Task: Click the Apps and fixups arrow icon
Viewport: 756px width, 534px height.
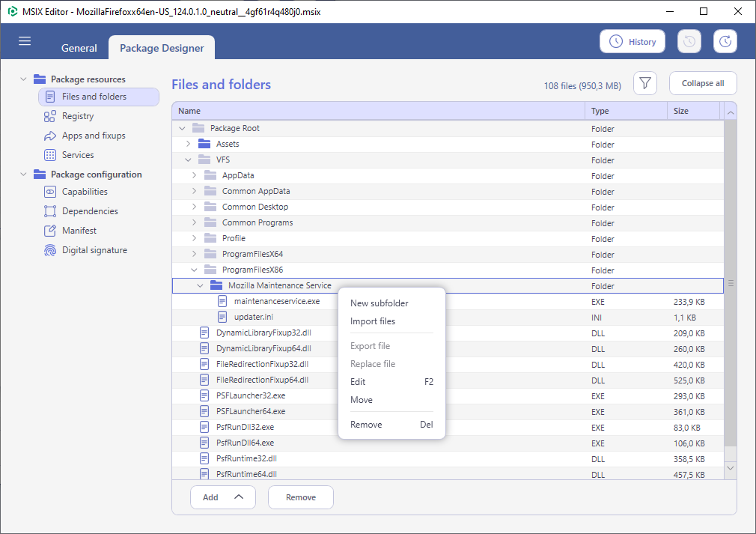Action: (49, 136)
